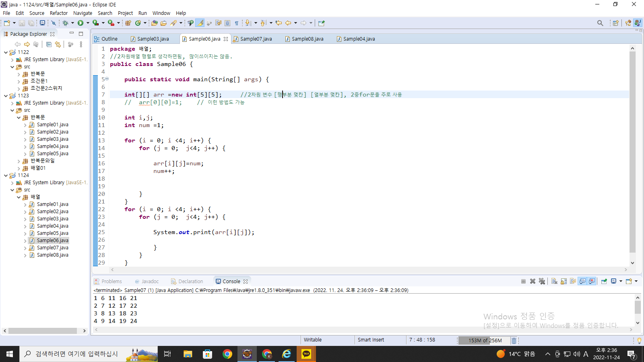The image size is (644, 362).
Task: Open New file dropdown arrow in toolbar
Action: [x=14, y=23]
